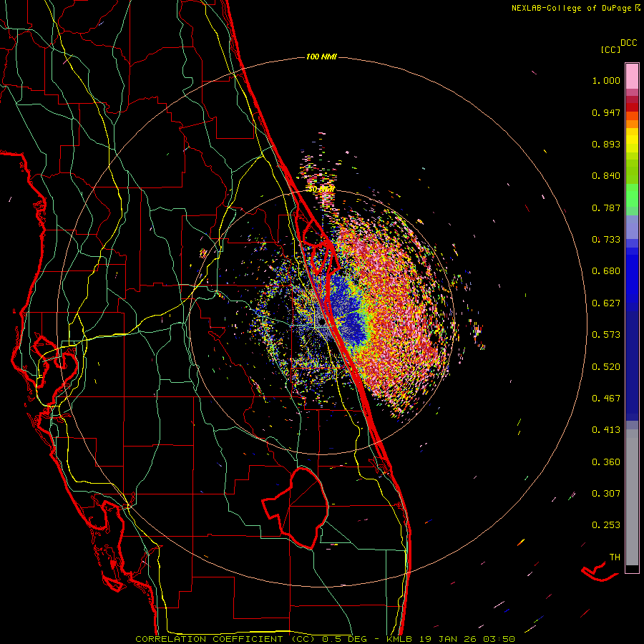Image resolution: width=644 pixels, height=644 pixels.
Task: Click the DCC label above the color bar
Action: tap(629, 43)
